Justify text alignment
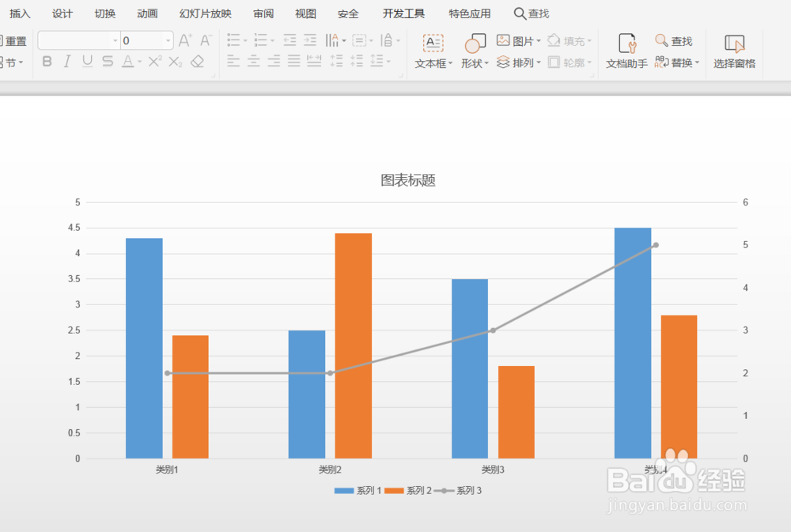791x532 pixels. pos(294,62)
